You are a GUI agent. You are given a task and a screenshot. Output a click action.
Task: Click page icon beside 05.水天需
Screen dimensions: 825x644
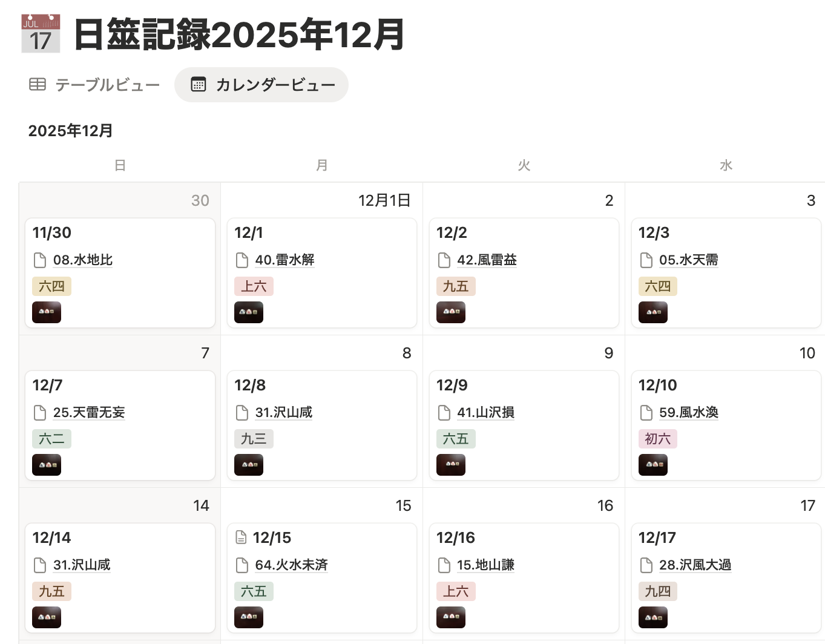click(x=646, y=260)
